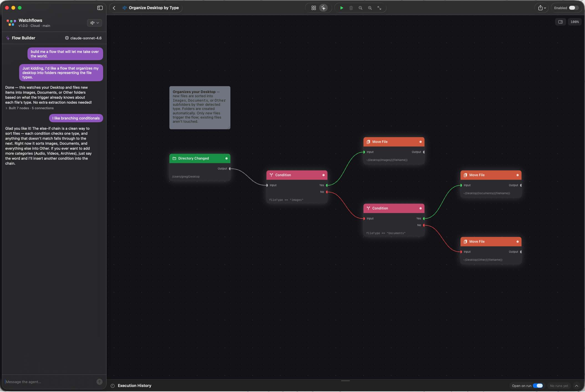Open the node grid library icon
Screen dimensions: 585x392
[314, 8]
